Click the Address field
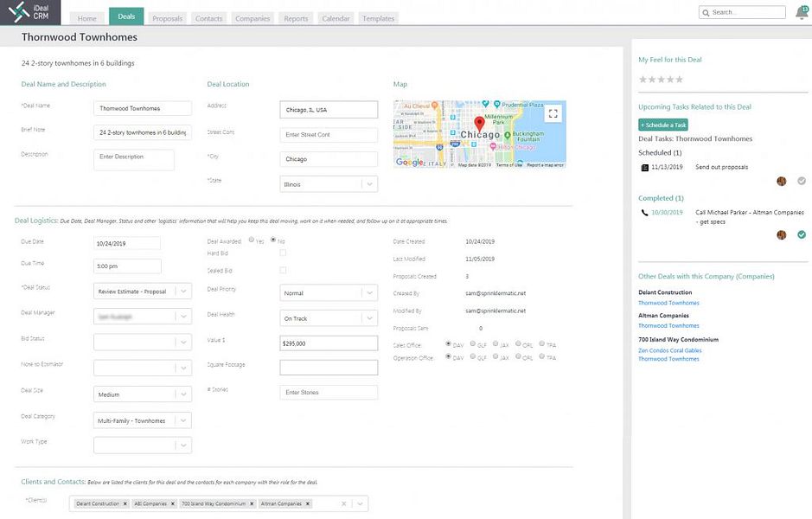The width and height of the screenshot is (812, 519). (x=329, y=110)
